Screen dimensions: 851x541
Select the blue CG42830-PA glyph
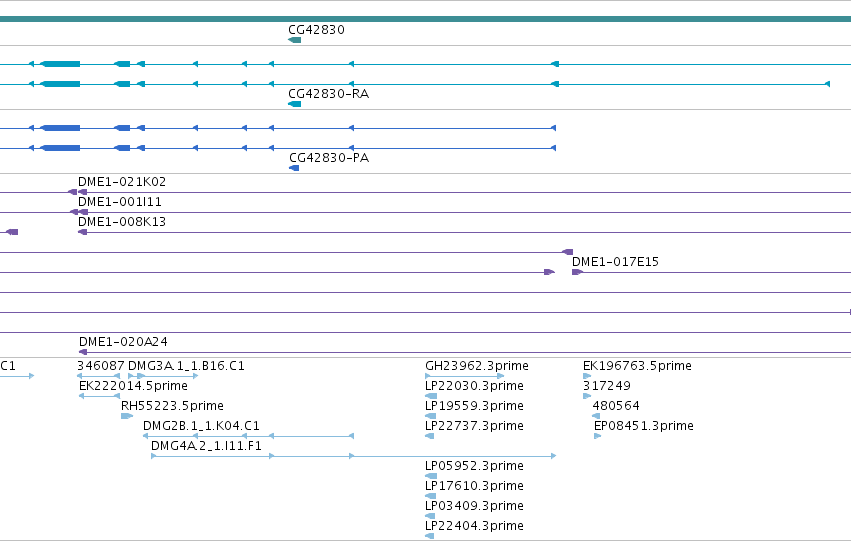point(294,168)
